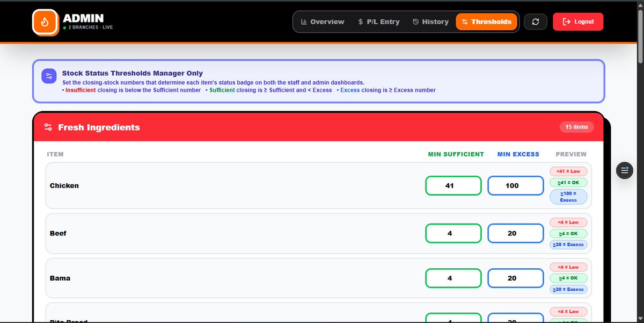
Task: Click the Beef '≥20 = Excess' badge
Action: 568,245
